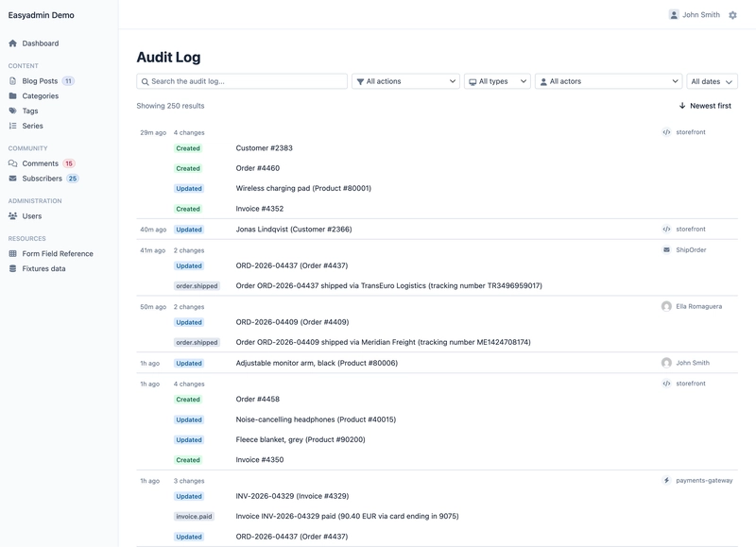
Task: Click the storefront code icon at 29m ago
Action: 666,132
